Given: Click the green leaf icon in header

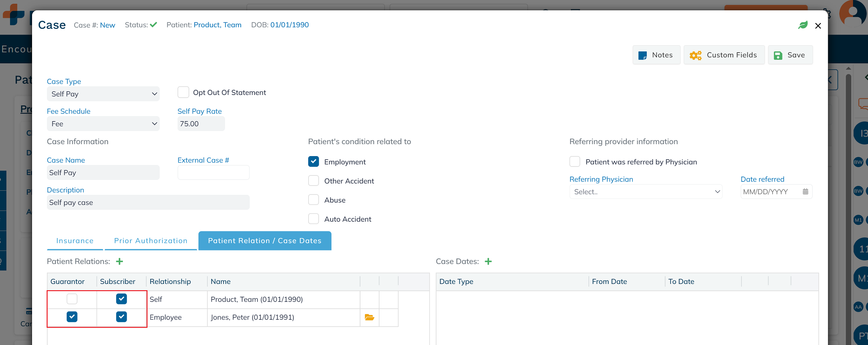Looking at the screenshot, I should (x=803, y=25).
